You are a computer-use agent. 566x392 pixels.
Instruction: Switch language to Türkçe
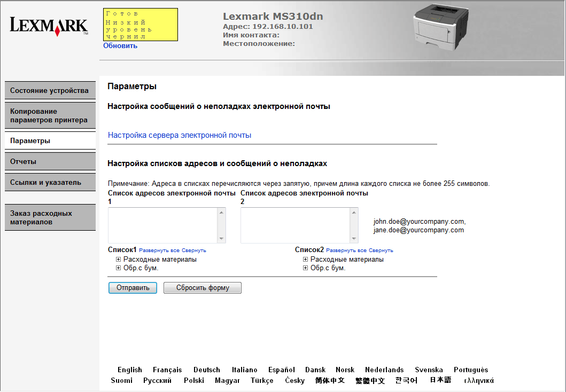click(262, 380)
